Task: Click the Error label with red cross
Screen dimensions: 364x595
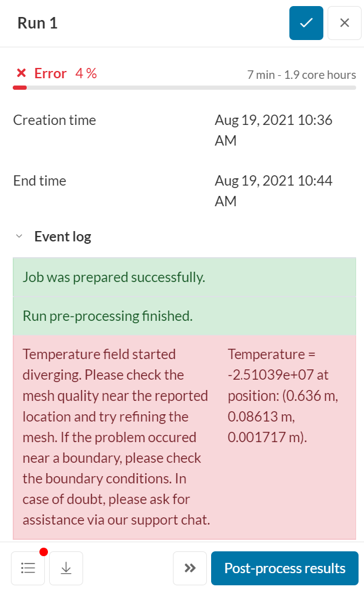Action: coord(50,73)
